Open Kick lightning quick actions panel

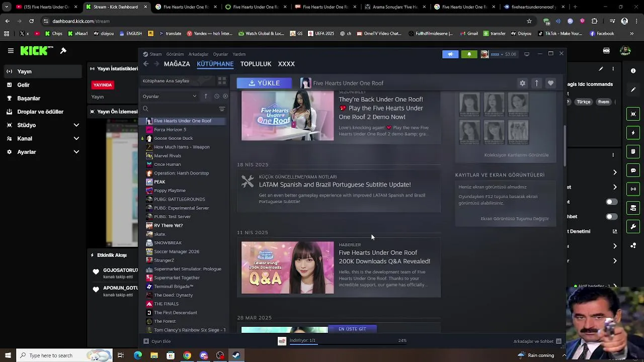pyautogui.click(x=633, y=133)
